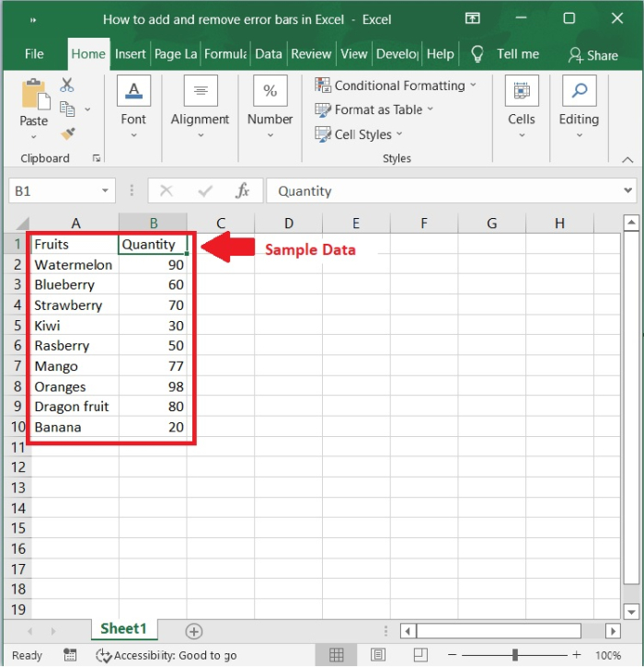The image size is (644, 667).
Task: Click the Paste clipboard icon
Action: (x=35, y=94)
